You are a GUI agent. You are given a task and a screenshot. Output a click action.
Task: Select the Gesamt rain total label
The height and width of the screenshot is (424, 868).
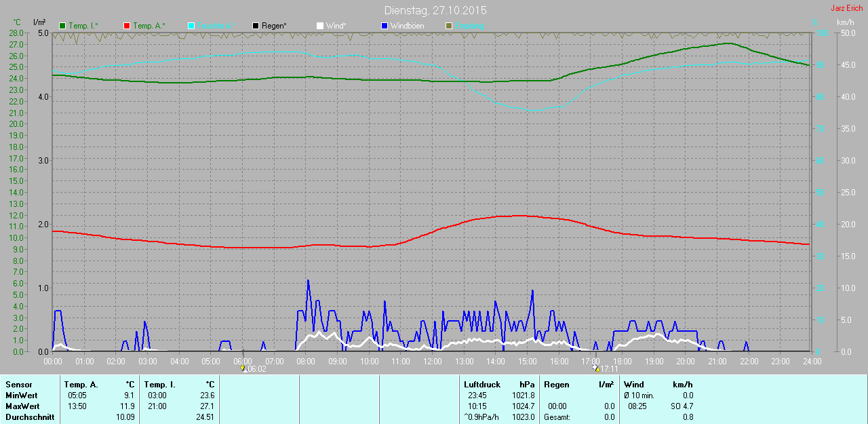[x=557, y=417]
